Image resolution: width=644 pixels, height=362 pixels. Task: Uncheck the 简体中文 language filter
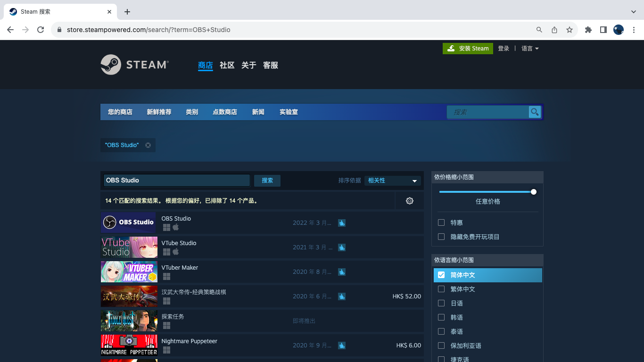coord(441,275)
